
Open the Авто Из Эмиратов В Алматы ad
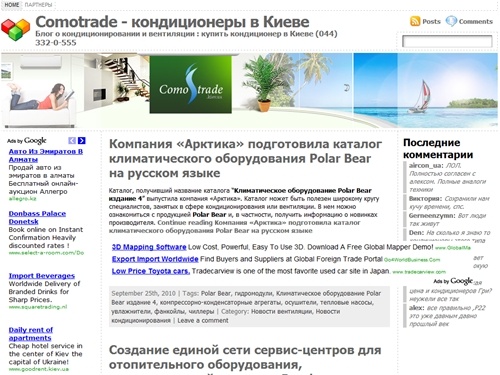46,155
